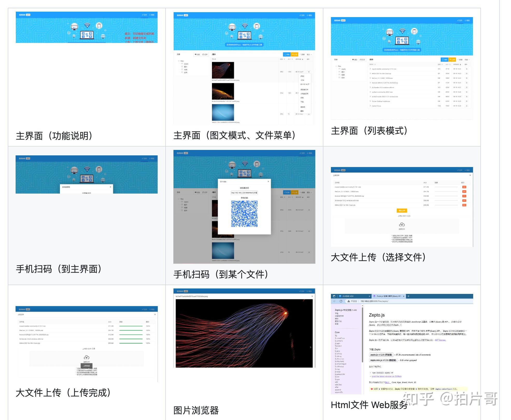Close the 文件扫码 QR dialog

(268, 182)
